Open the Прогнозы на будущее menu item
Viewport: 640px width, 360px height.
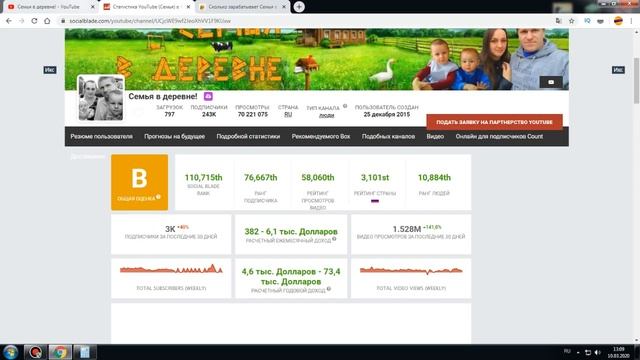[x=174, y=136]
